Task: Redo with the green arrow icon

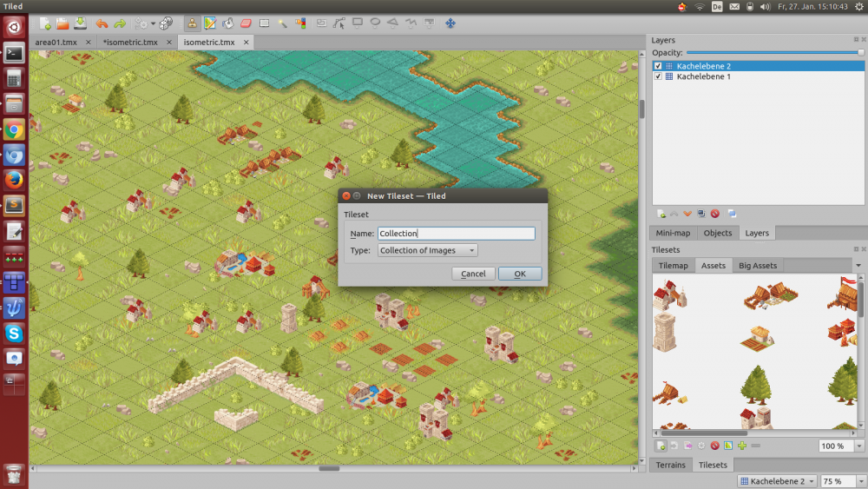Action: 120,23
